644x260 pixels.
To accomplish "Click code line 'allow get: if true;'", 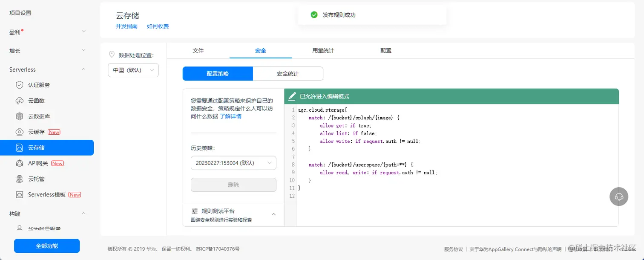I will (x=345, y=126).
